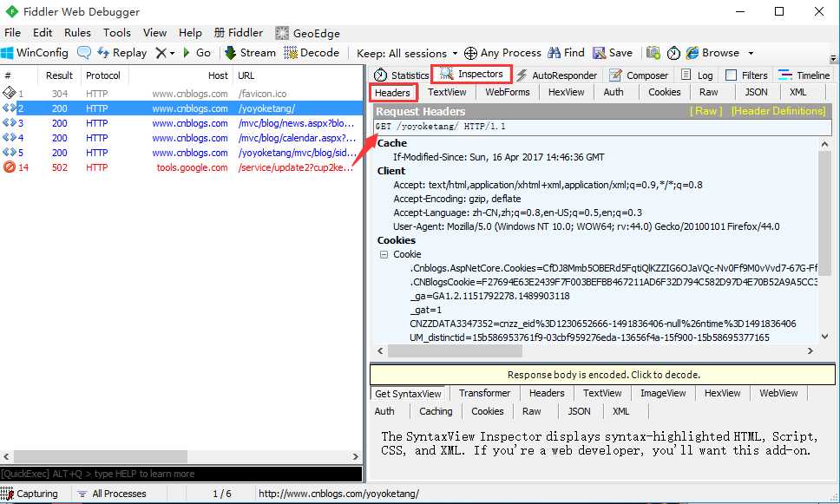Click the QuickExec command input box
840x504 pixels.
tap(181, 474)
